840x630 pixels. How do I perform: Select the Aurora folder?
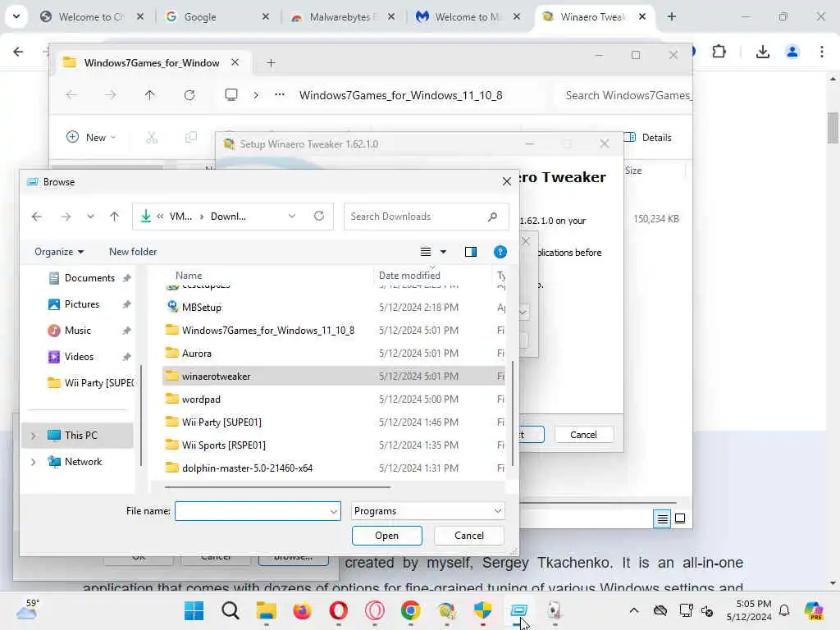pyautogui.click(x=197, y=354)
